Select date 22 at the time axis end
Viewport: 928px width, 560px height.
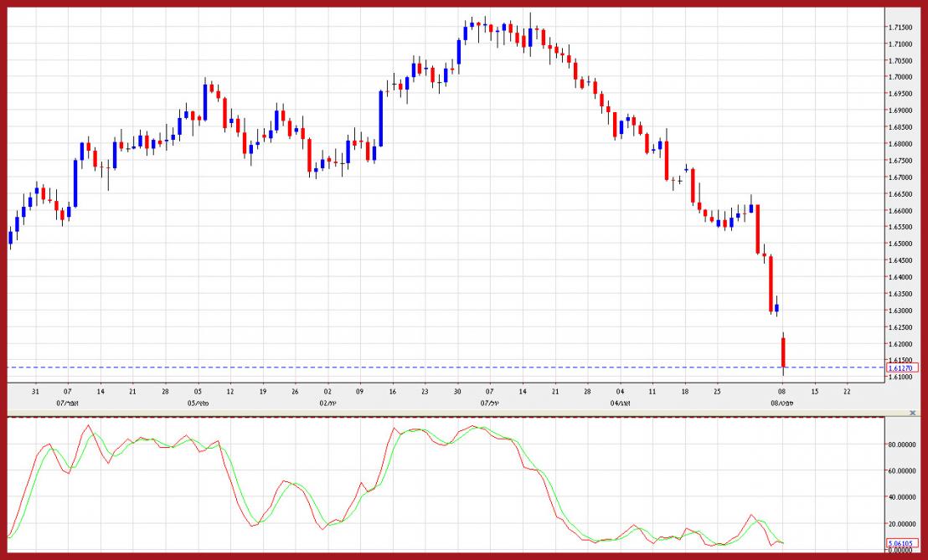(847, 391)
